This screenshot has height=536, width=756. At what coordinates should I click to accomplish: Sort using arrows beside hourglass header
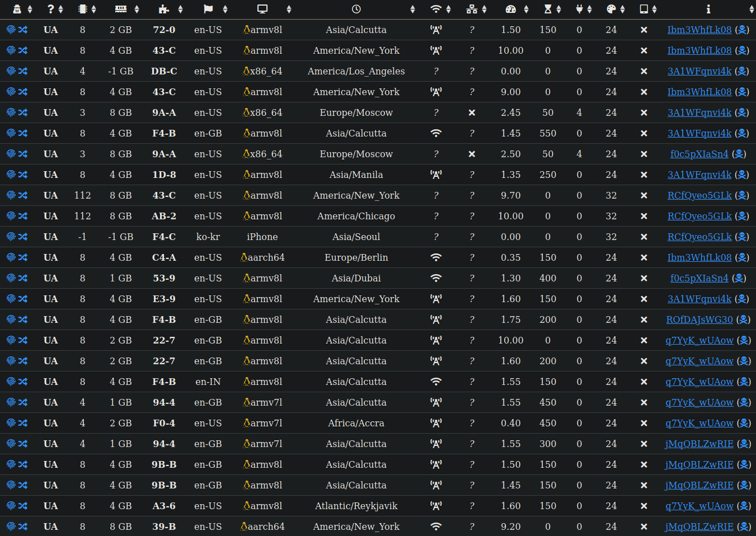pos(558,9)
